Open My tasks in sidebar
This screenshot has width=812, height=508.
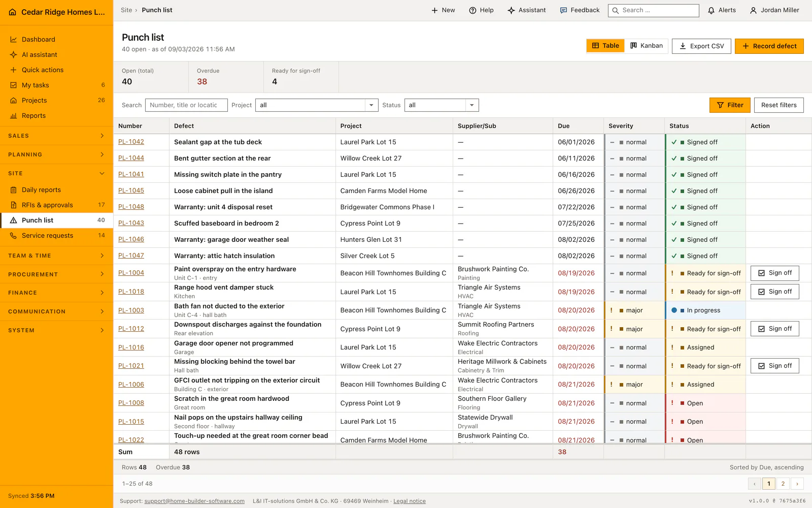click(x=56, y=85)
